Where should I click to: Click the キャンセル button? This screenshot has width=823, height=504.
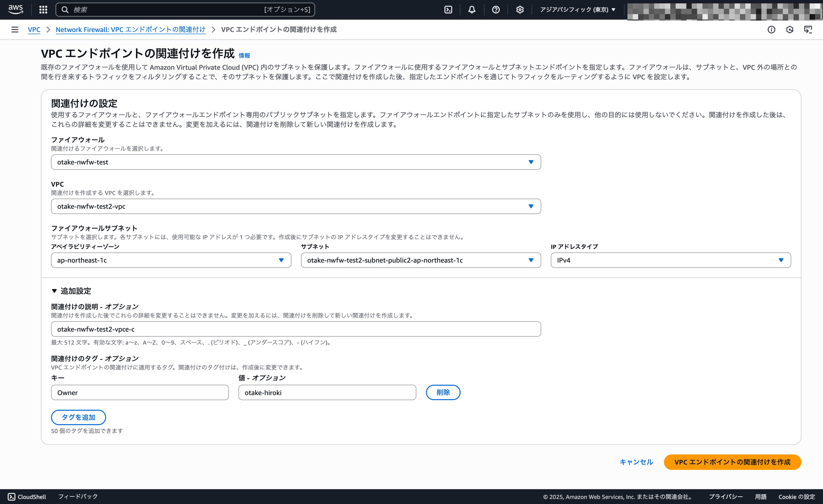click(x=636, y=462)
